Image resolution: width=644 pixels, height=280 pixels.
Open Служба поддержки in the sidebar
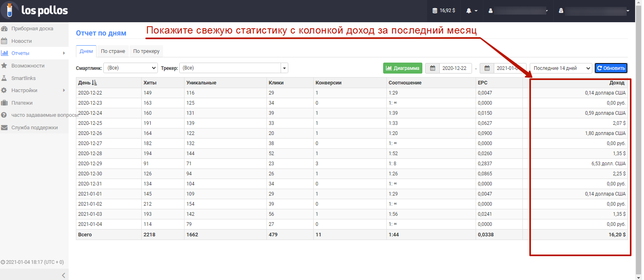[34, 128]
